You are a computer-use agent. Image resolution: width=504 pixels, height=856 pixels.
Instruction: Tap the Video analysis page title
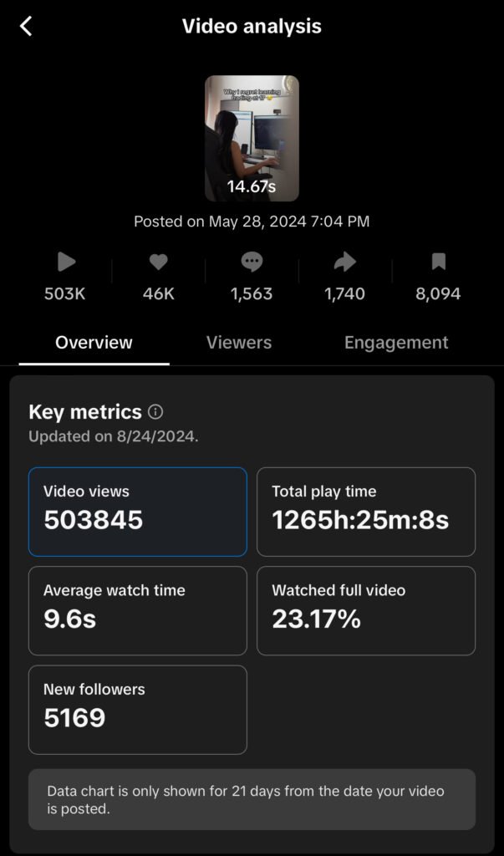[x=252, y=27]
